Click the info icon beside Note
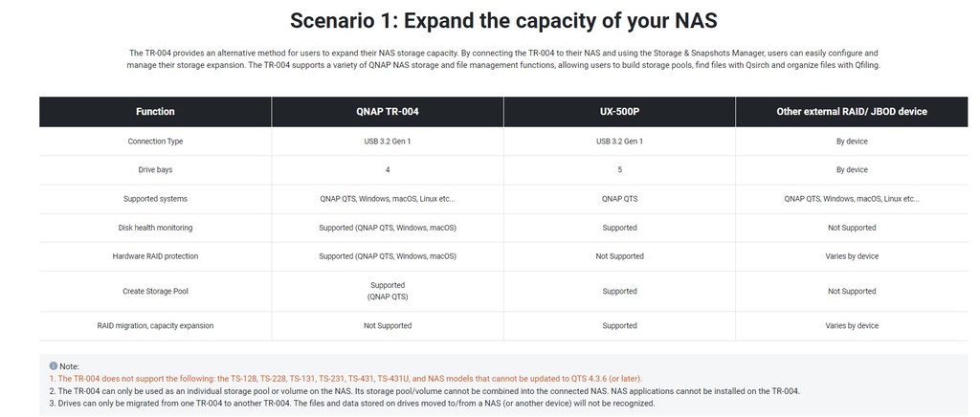 click(54, 366)
